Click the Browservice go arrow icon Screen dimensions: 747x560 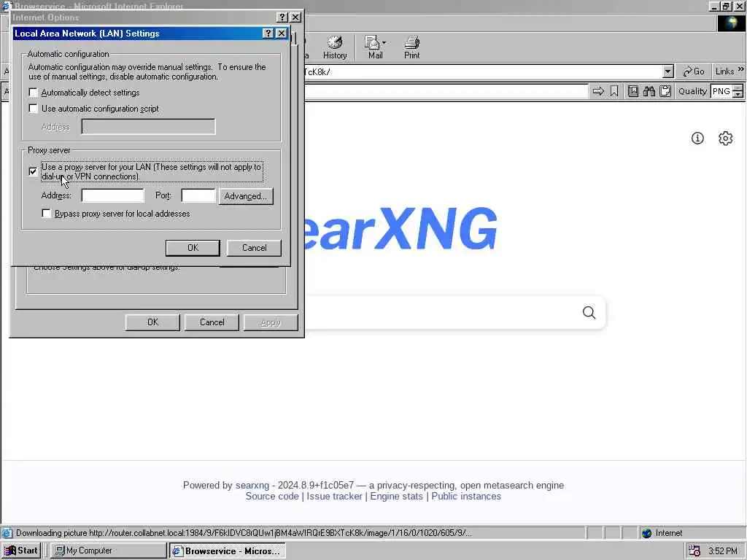[x=598, y=91]
